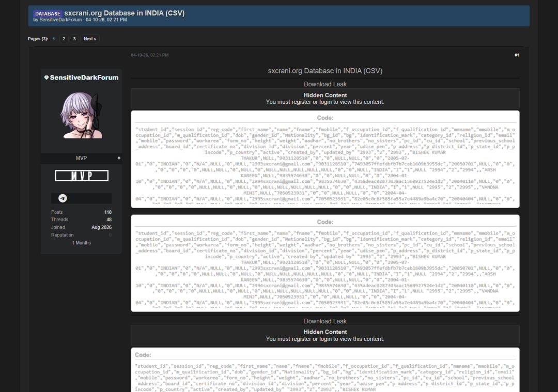The image size is (558, 392).
Task: Open page 3 of the thread
Action: [x=74, y=39]
